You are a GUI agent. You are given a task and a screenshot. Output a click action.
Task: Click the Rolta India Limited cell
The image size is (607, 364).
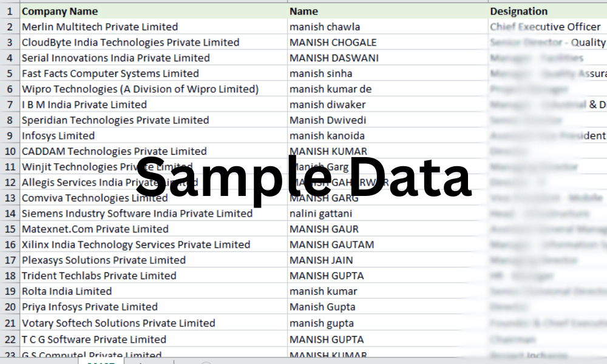tap(154, 291)
